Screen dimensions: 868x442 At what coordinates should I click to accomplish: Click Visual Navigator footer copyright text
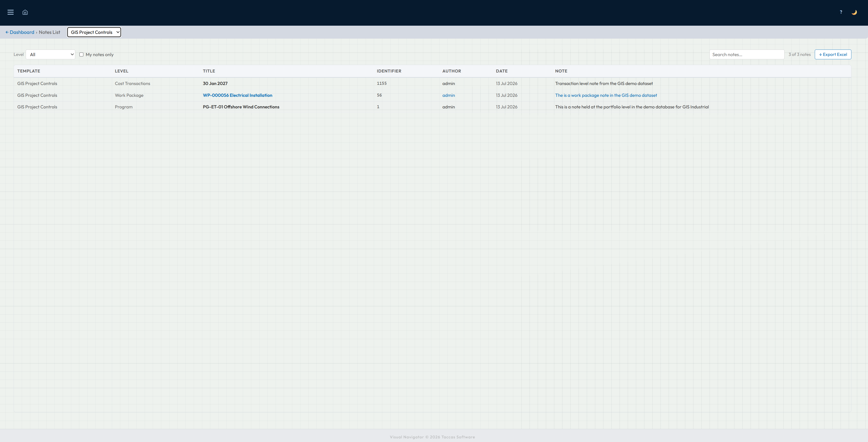coord(432,437)
